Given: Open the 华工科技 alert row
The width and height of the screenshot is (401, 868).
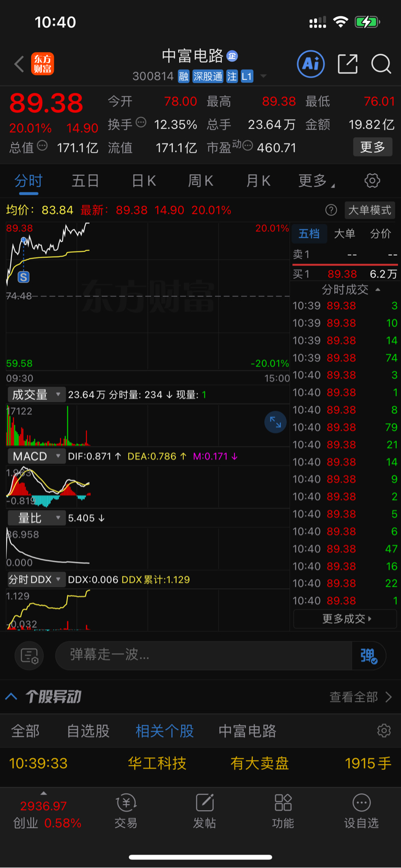Looking at the screenshot, I should 200,764.
